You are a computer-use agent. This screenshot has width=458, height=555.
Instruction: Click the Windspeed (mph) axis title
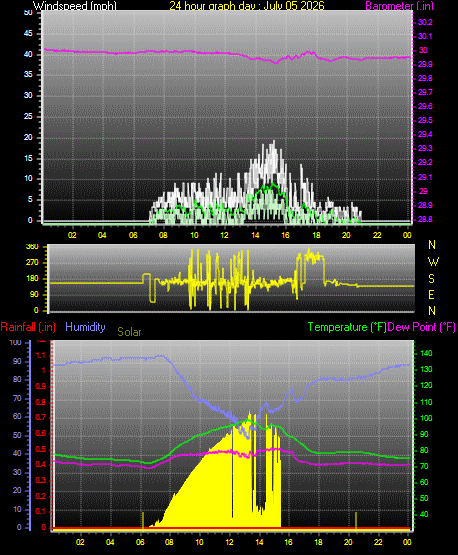(x=75, y=6)
